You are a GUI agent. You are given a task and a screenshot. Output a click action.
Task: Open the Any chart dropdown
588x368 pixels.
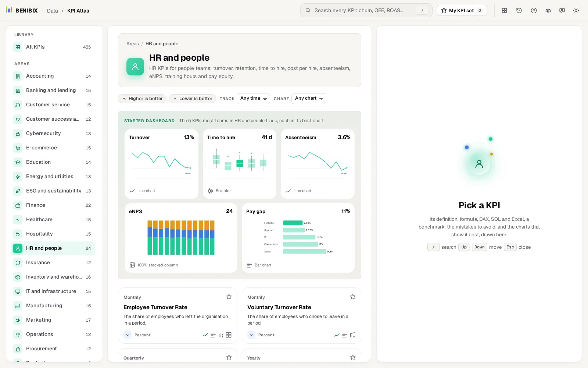click(309, 99)
